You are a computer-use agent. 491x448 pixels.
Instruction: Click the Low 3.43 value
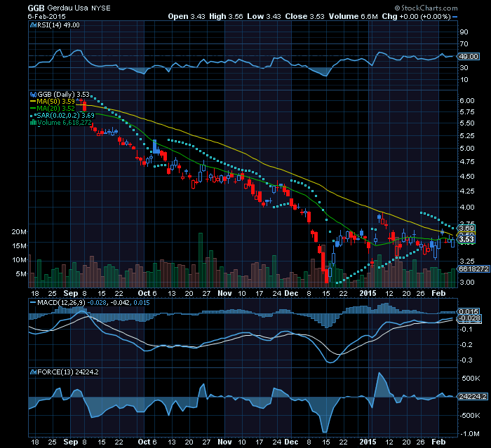point(264,16)
